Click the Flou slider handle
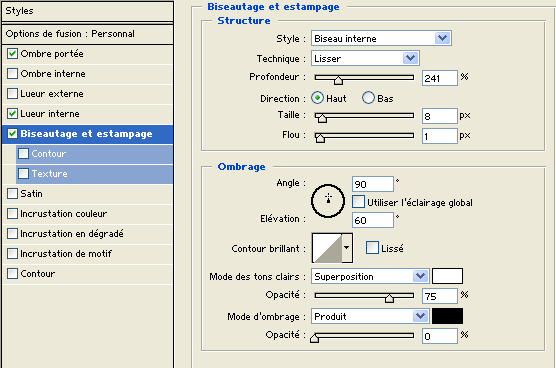 320,138
